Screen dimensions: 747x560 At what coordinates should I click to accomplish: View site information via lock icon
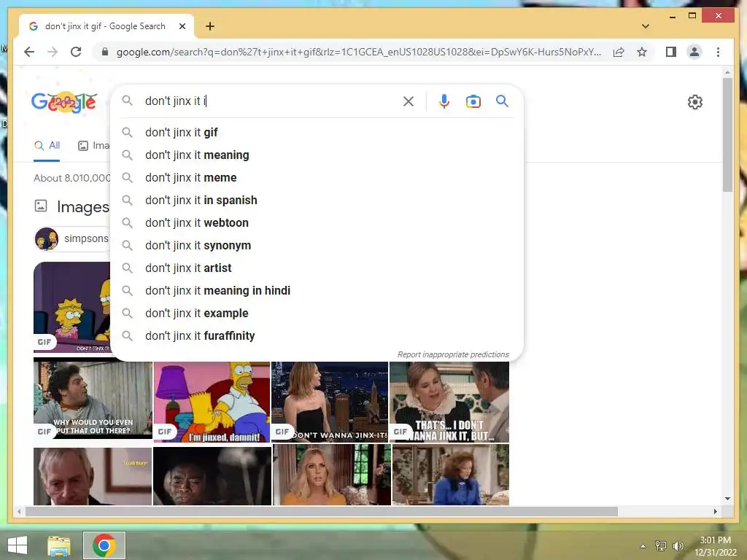[x=105, y=52]
